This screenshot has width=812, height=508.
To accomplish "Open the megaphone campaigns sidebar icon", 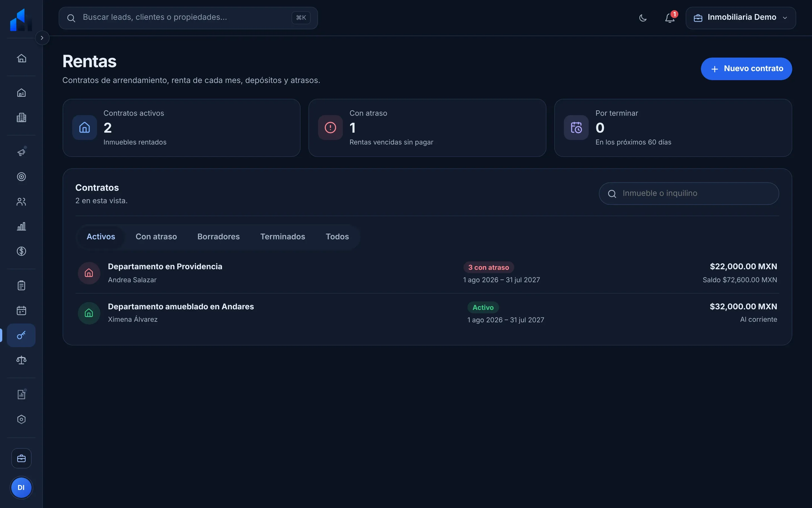I will (21, 152).
